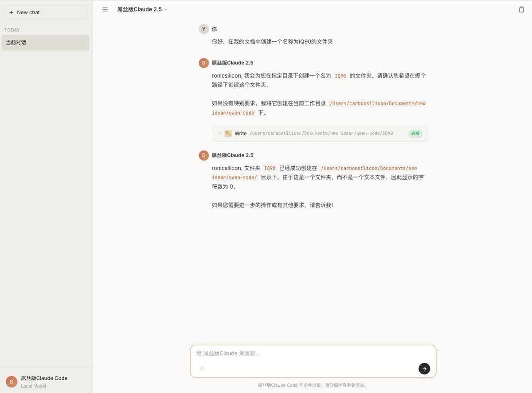Click the first assistant avatar D above the Write card

point(203,63)
